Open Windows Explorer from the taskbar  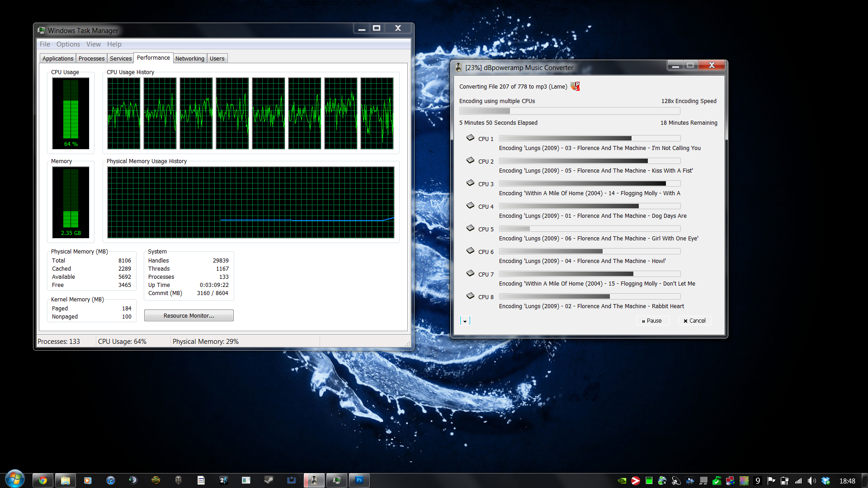click(x=66, y=480)
